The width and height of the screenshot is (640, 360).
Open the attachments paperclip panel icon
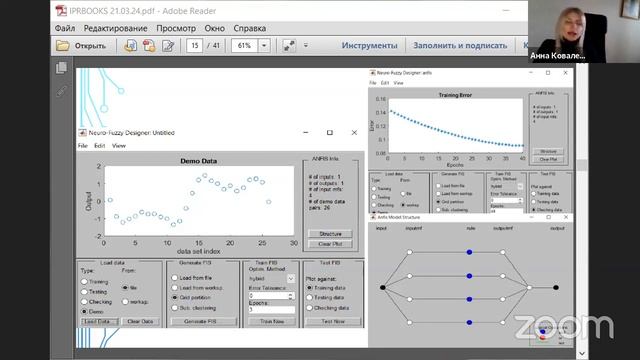62,91
